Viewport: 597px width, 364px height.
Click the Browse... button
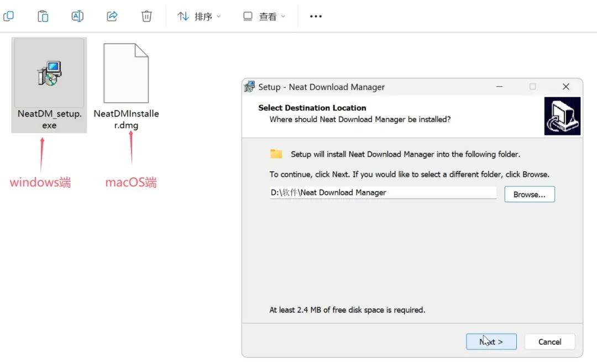pyautogui.click(x=529, y=194)
